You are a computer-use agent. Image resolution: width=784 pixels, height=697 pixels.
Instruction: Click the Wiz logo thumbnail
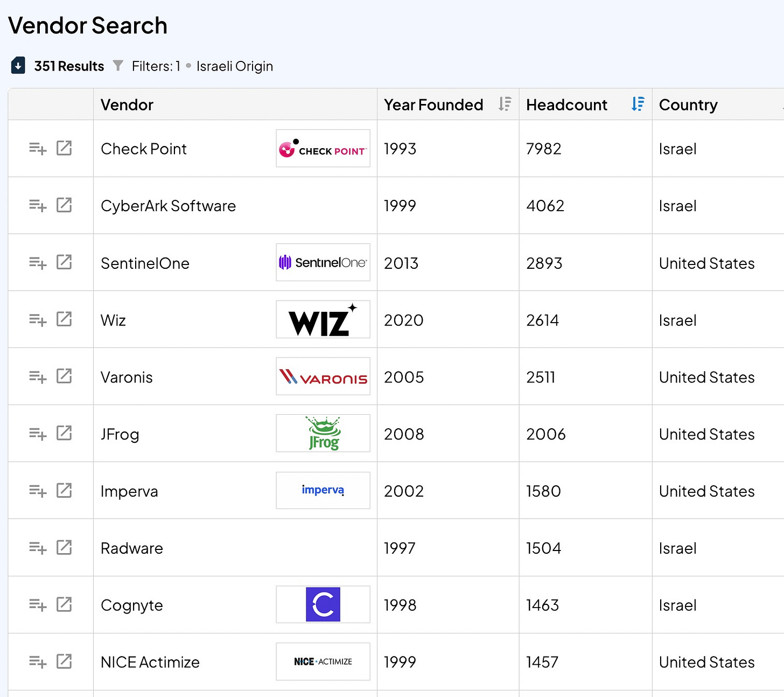tap(323, 319)
